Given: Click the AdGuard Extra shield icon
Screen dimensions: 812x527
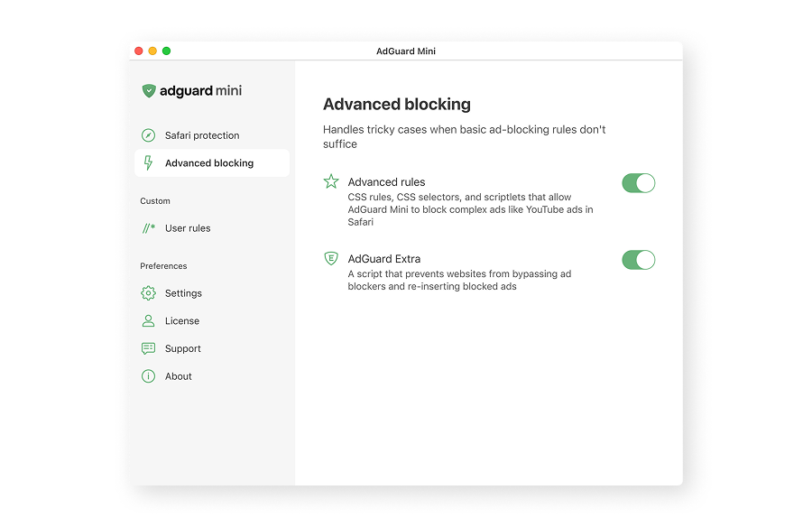Looking at the screenshot, I should (x=331, y=258).
